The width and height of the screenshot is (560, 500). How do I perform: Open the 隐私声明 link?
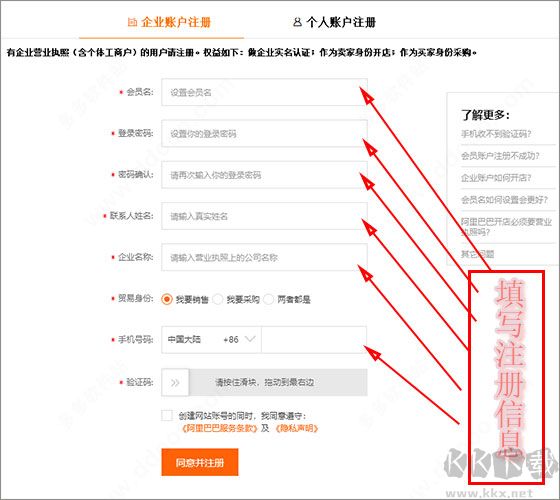(297, 428)
